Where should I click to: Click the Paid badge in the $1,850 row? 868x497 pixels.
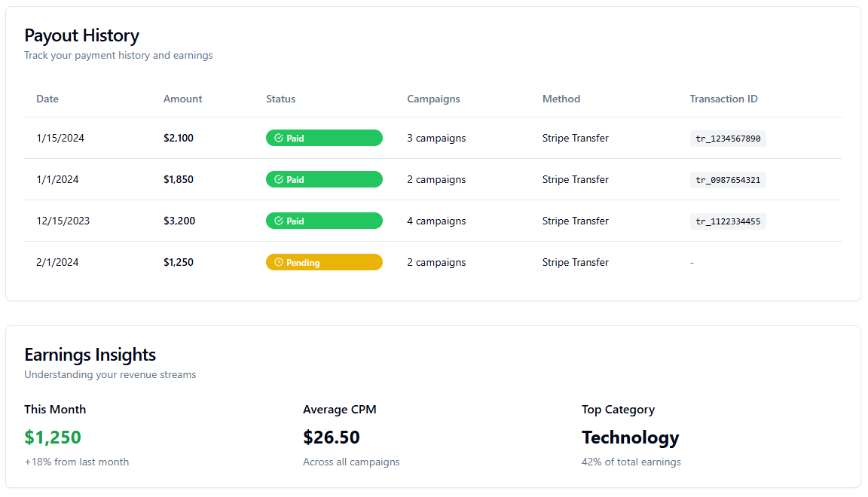[x=324, y=179]
